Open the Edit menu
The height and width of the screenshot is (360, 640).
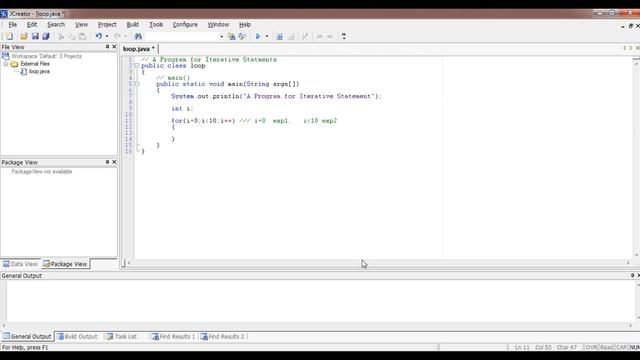point(32,25)
